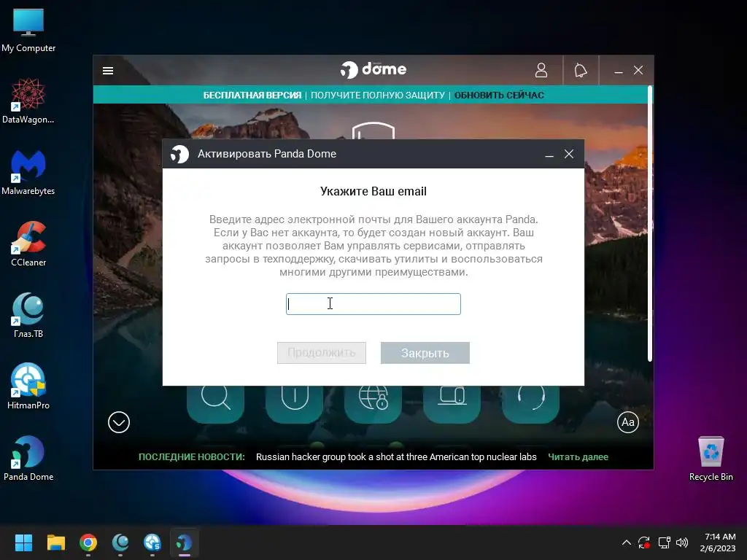Click Panda Dome taskbar icon
747x560 pixels.
[185, 542]
